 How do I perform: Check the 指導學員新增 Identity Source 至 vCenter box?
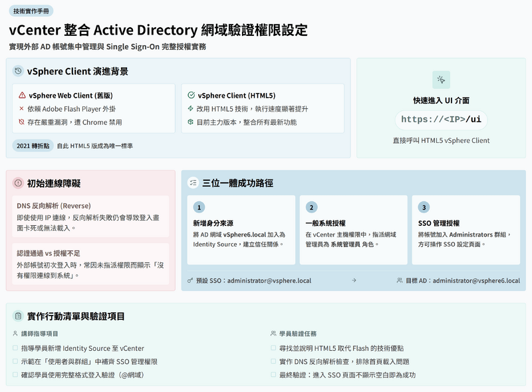pyautogui.click(x=16, y=348)
